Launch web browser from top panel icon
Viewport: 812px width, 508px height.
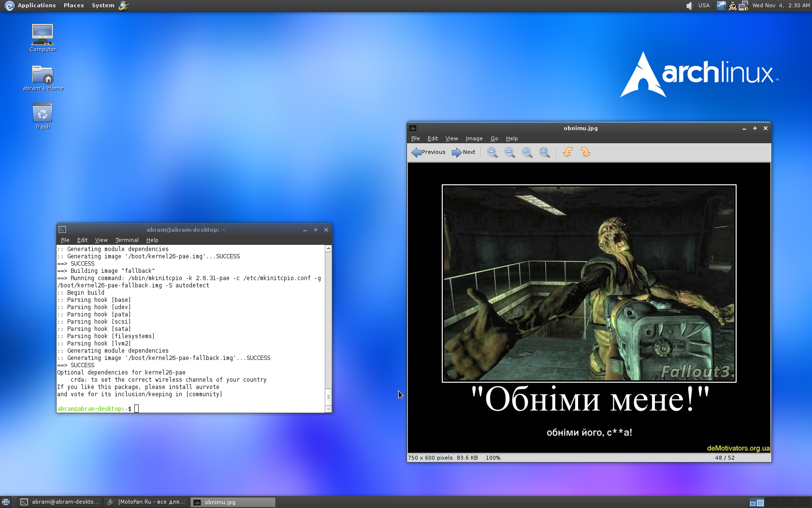tap(124, 5)
